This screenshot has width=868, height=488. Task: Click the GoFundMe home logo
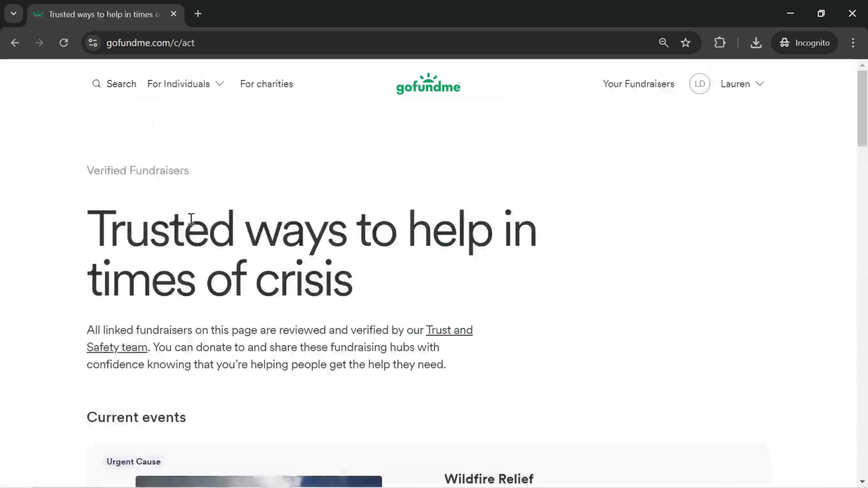[x=428, y=83]
